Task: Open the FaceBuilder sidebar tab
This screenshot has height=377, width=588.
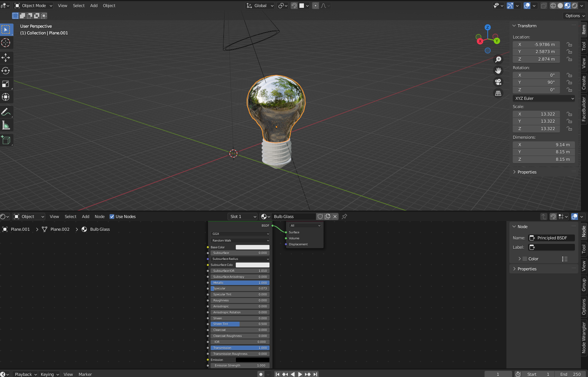Action: point(584,109)
